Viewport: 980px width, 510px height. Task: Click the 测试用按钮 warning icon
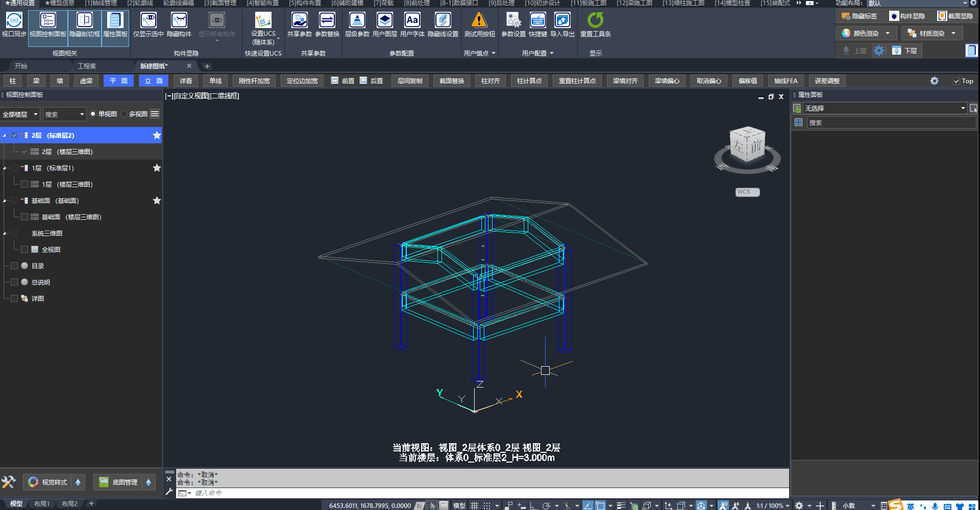pos(479,21)
